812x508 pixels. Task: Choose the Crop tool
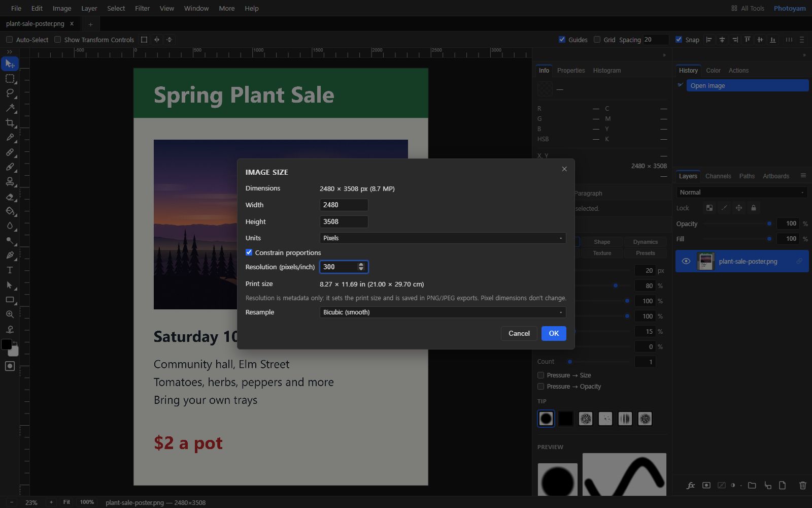pyautogui.click(x=10, y=122)
